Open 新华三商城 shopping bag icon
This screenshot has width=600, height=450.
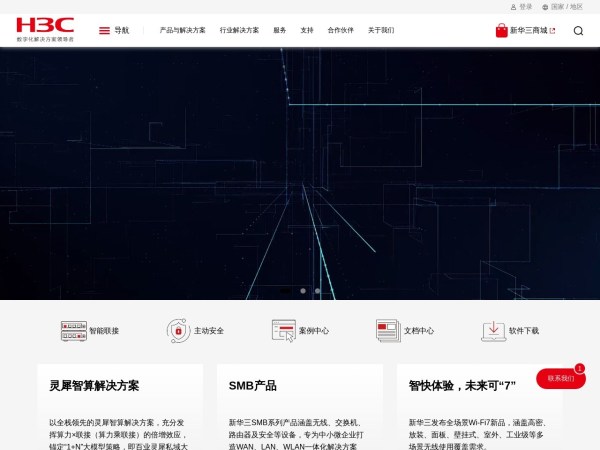501,30
